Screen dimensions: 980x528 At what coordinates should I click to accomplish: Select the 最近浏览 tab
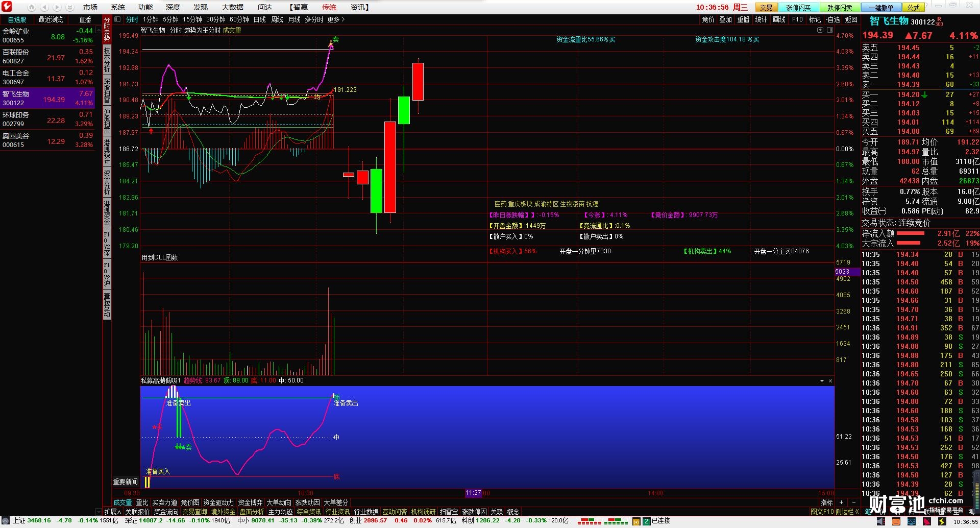pyautogui.click(x=51, y=19)
